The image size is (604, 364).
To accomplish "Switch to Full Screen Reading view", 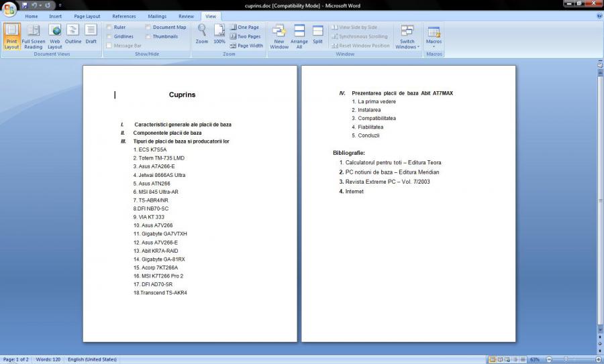I will (x=33, y=36).
